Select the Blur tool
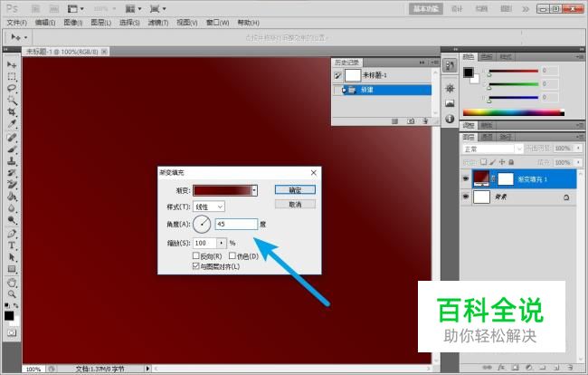588x375 pixels. click(12, 208)
